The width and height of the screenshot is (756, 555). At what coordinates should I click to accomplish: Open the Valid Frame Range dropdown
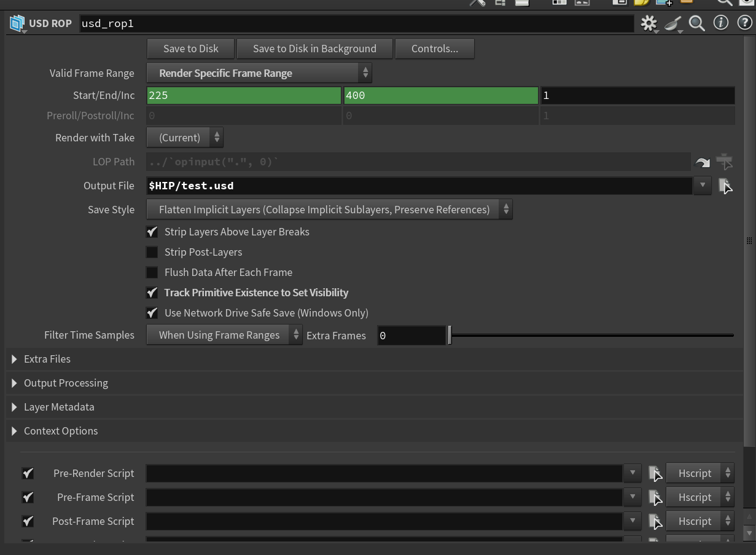[259, 73]
